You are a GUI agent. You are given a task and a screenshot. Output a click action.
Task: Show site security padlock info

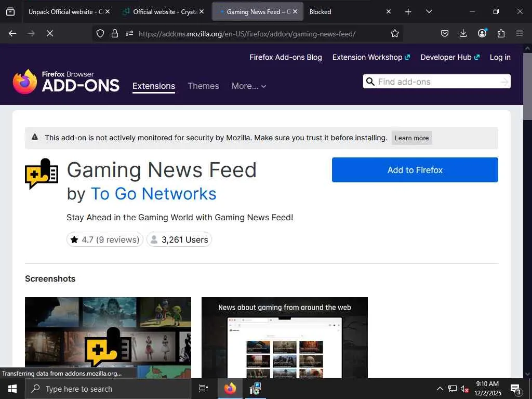point(115,33)
